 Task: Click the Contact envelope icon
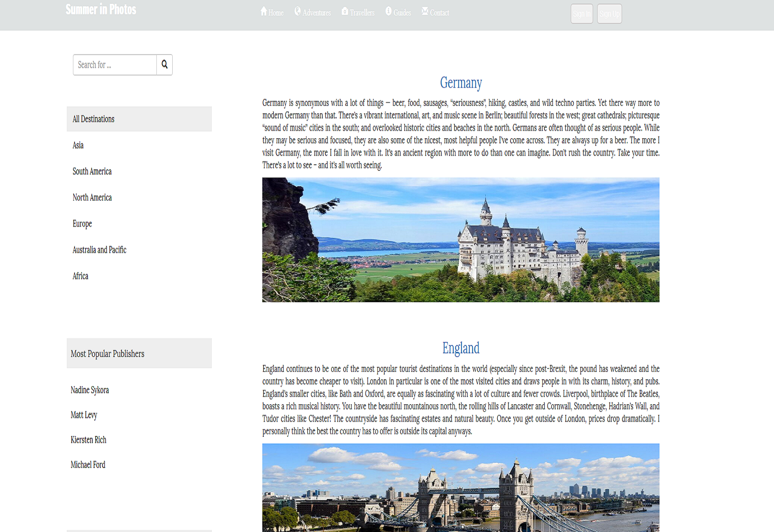point(425,11)
